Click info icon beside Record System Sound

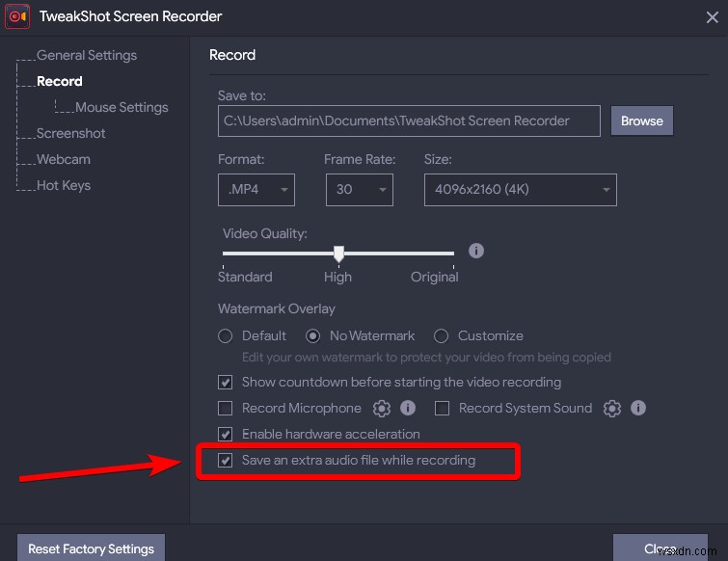click(x=637, y=409)
